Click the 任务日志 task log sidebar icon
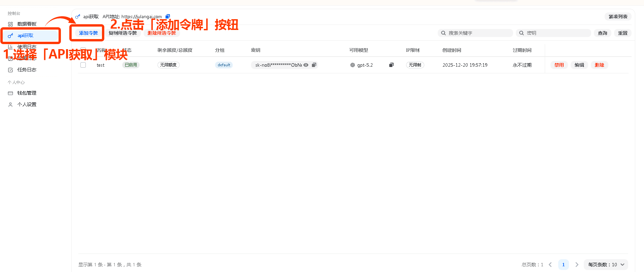 [10, 70]
